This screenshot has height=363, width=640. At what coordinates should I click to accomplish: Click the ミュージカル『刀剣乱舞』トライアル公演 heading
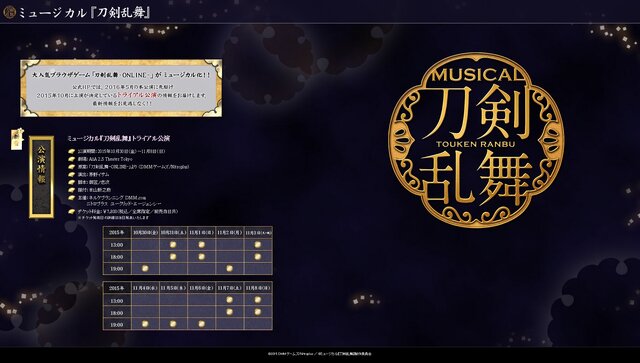(118, 138)
